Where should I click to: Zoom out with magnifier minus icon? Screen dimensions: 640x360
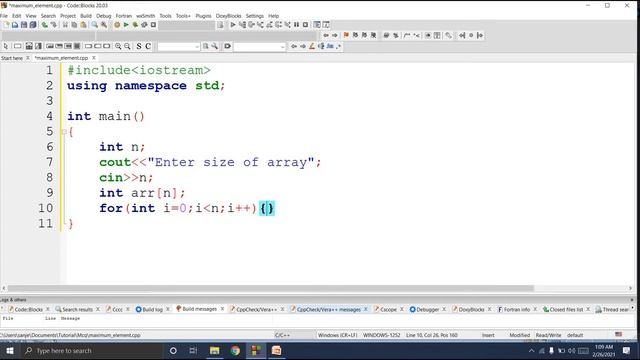pyautogui.click(x=127, y=46)
